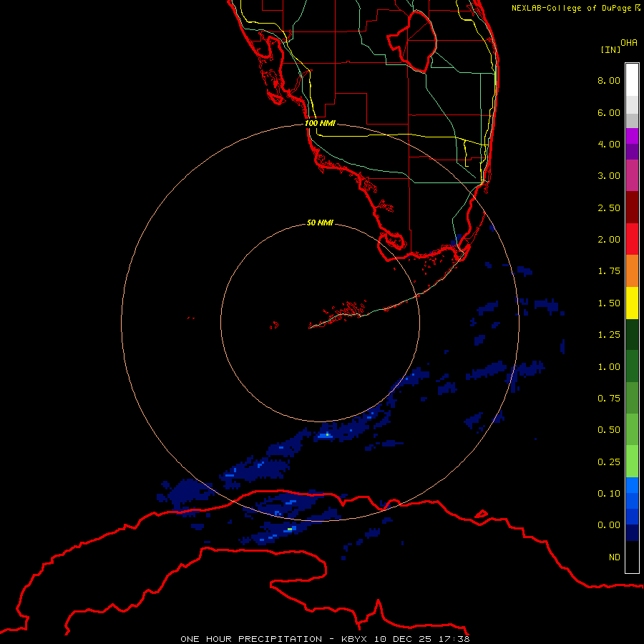
Task: Click the [IN] units label
Action: 610,49
